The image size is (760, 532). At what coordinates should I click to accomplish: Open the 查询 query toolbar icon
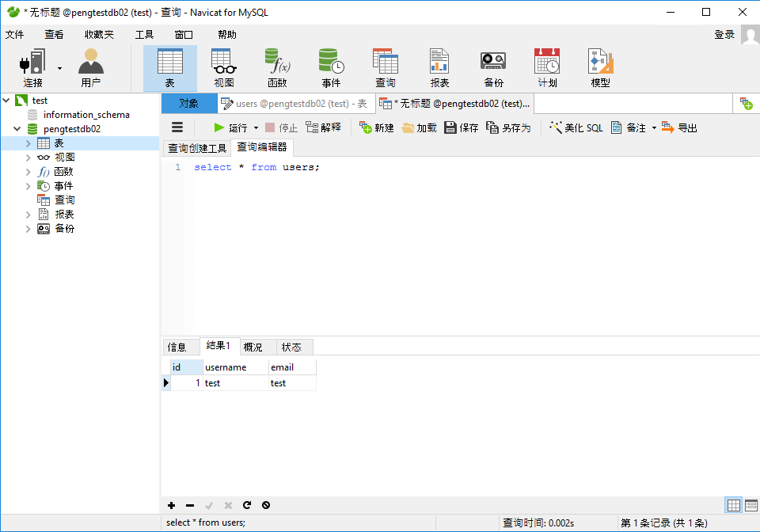coord(386,68)
